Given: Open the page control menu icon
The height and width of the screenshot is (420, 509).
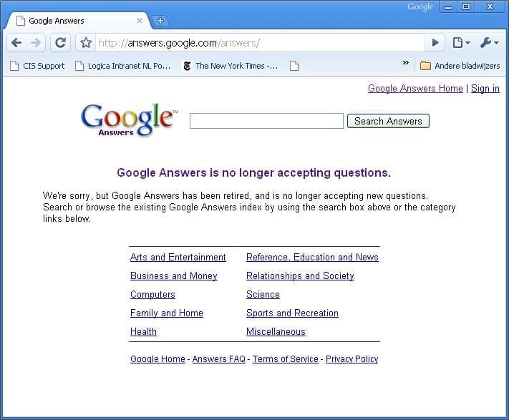Looking at the screenshot, I should pos(461,42).
